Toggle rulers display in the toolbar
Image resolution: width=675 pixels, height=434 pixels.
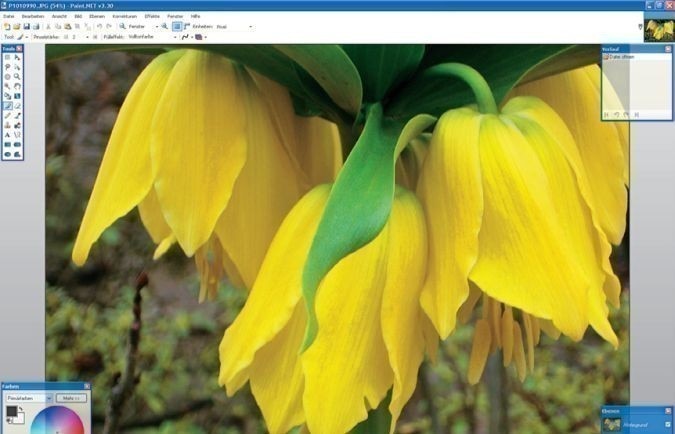(x=187, y=26)
